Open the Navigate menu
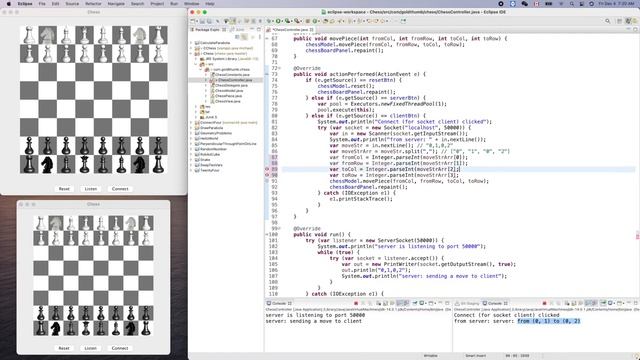This screenshot has height=360, width=640. pos(116,4)
